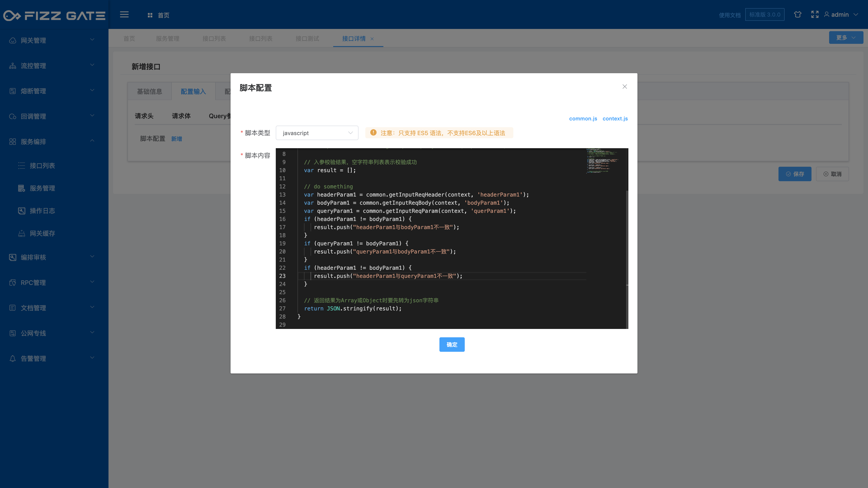Viewport: 868px width, 488px height.
Task: Click admin user icon
Action: (x=827, y=14)
